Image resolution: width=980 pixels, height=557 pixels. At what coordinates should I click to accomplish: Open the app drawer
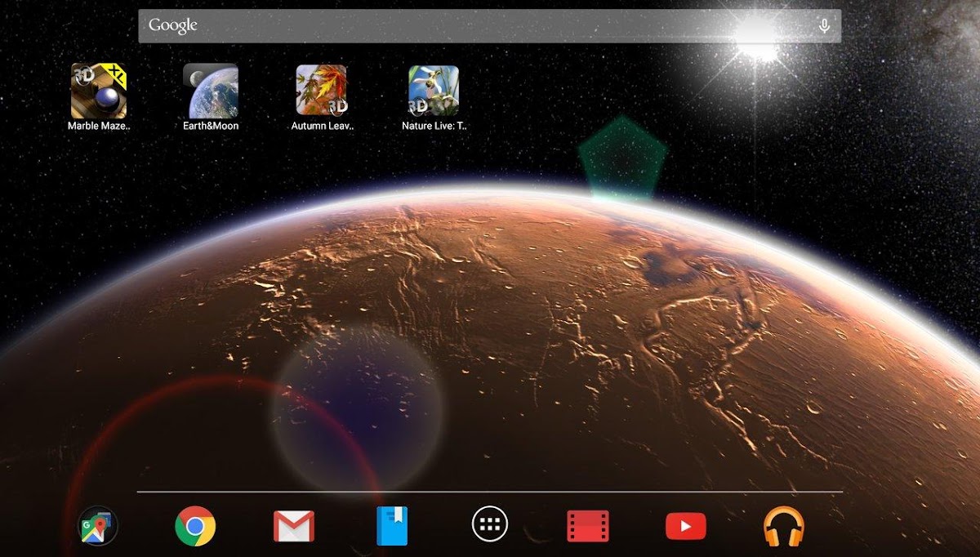490,524
